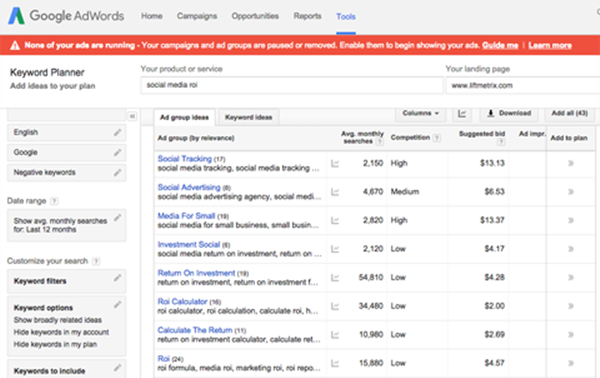Open Return On Investment ad group link

coord(196,273)
